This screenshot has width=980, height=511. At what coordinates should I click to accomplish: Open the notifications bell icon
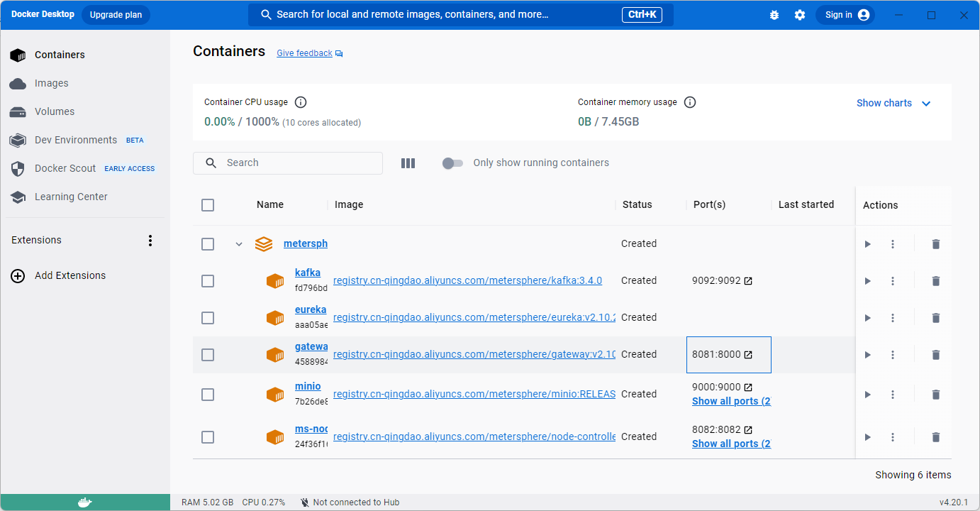tap(774, 14)
